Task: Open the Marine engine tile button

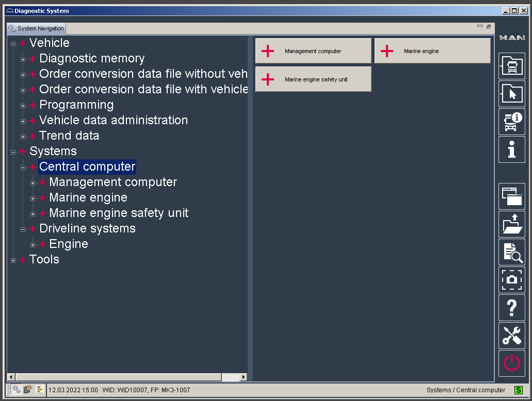Action: click(x=432, y=51)
